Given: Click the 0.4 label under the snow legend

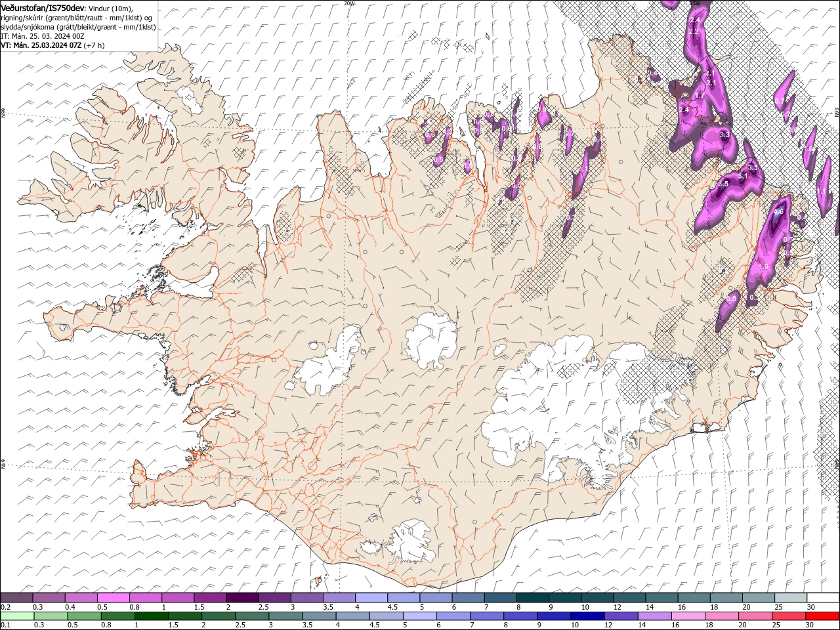Looking at the screenshot, I should (70, 607).
